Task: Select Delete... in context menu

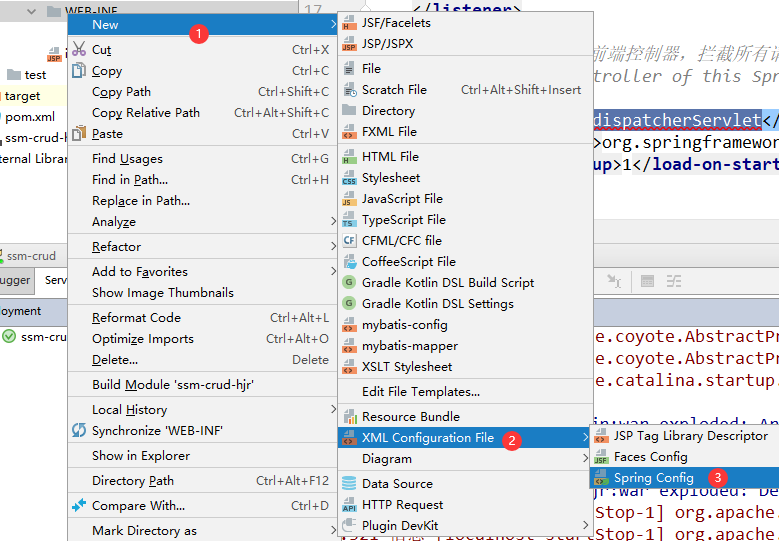Action: pyautogui.click(x=202, y=360)
